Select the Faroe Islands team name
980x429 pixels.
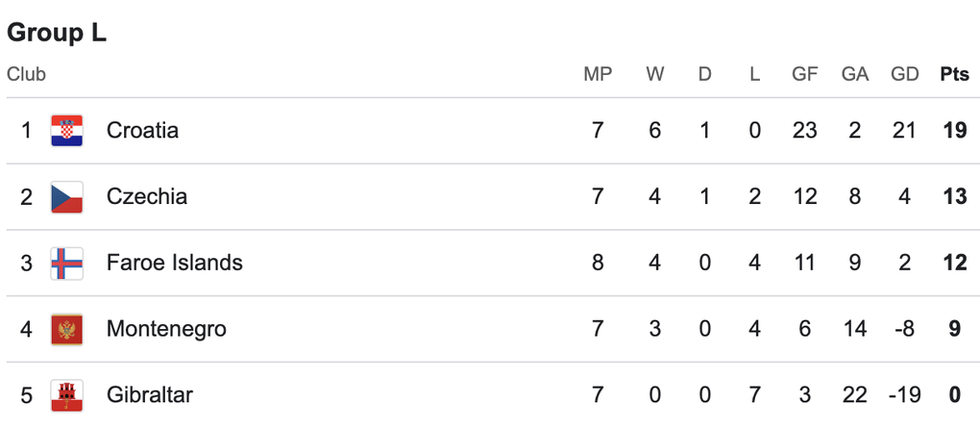point(174,263)
